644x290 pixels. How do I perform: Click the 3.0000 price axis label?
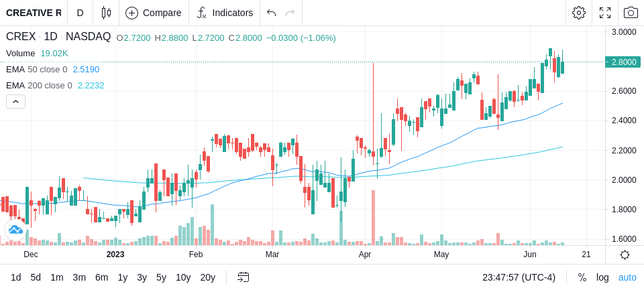[x=624, y=32]
